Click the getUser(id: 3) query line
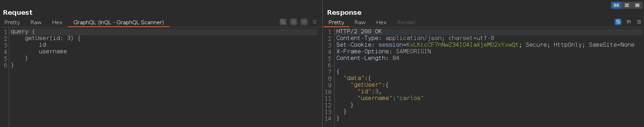The image size is (644, 127). click(53, 38)
